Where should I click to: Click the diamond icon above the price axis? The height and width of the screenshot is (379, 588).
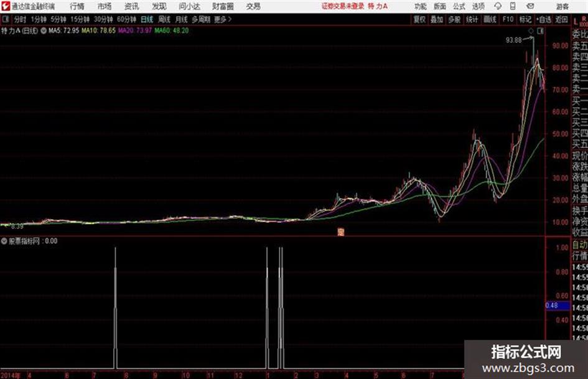click(x=531, y=31)
